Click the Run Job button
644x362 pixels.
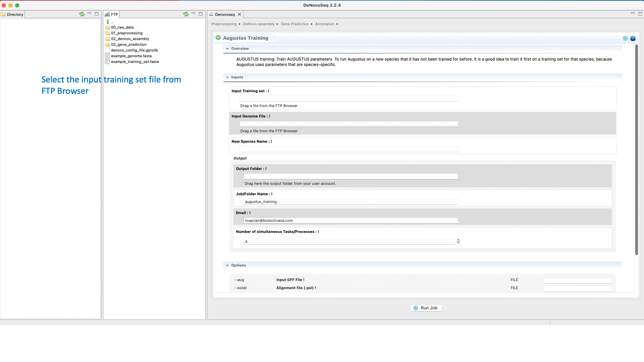426,308
